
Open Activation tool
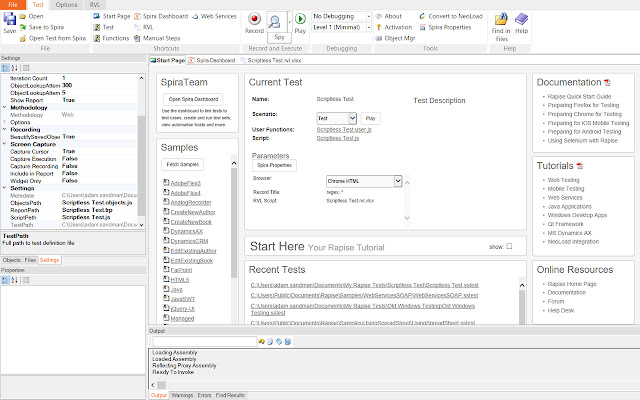(x=394, y=27)
